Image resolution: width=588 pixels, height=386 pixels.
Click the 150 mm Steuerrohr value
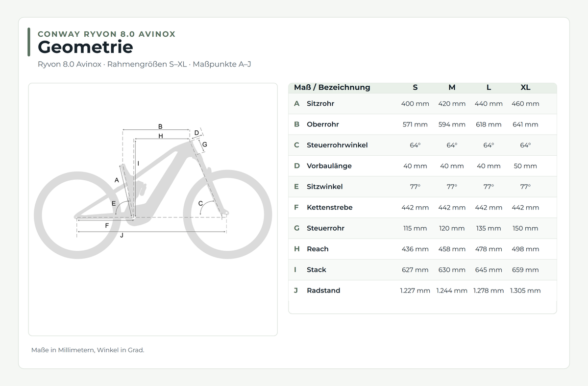(525, 228)
